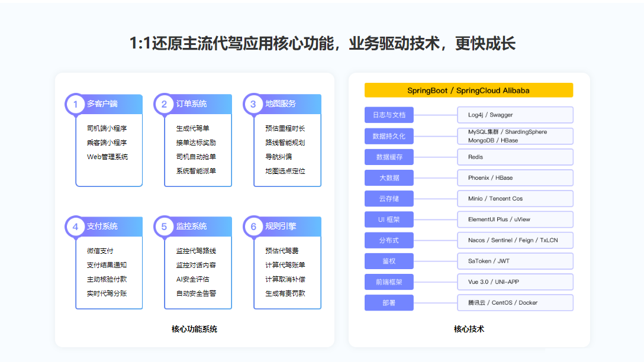Click the SaToken / JWT technology box
The height and width of the screenshot is (362, 644).
pos(515,261)
